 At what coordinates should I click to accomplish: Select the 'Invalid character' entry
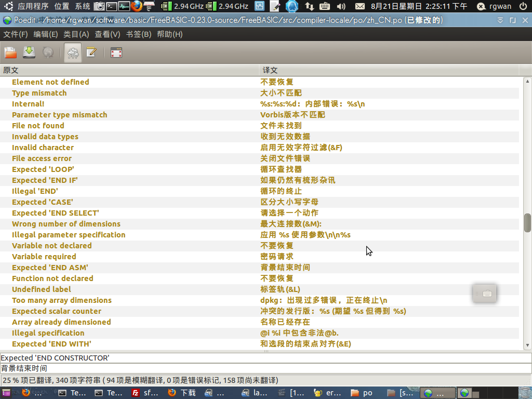pos(259,148)
